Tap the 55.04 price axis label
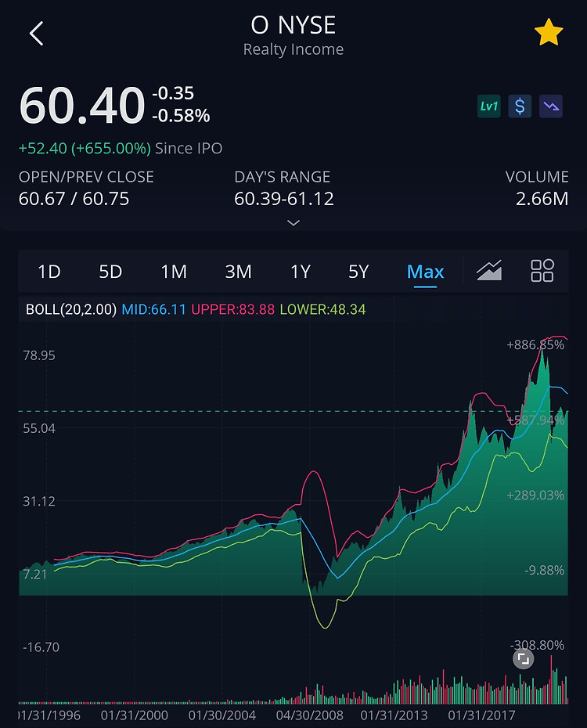 coord(39,428)
